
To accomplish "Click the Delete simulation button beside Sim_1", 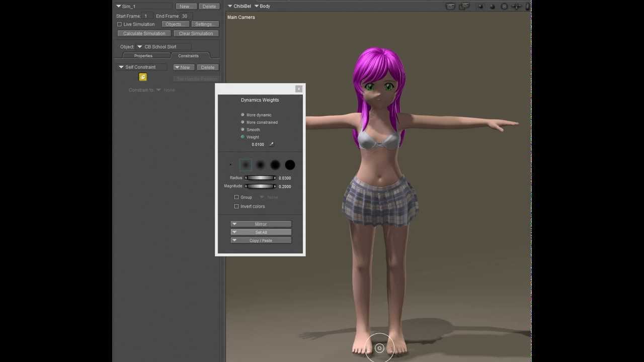I will (209, 7).
